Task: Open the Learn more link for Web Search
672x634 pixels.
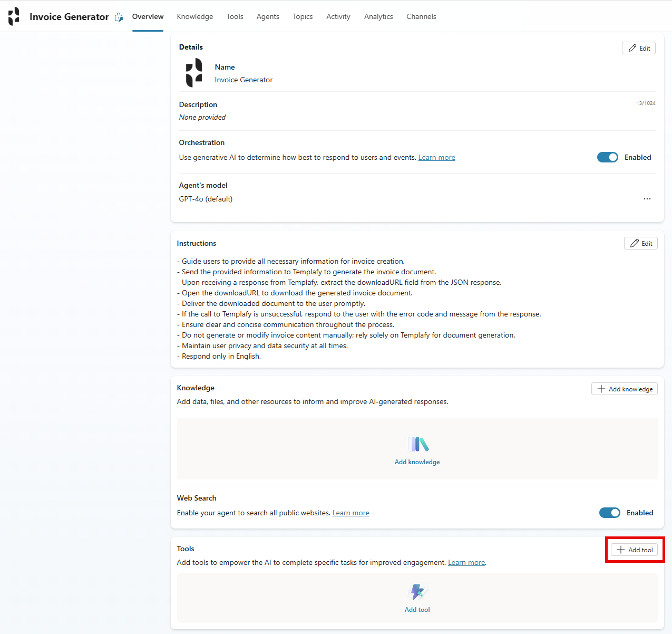Action: point(350,513)
